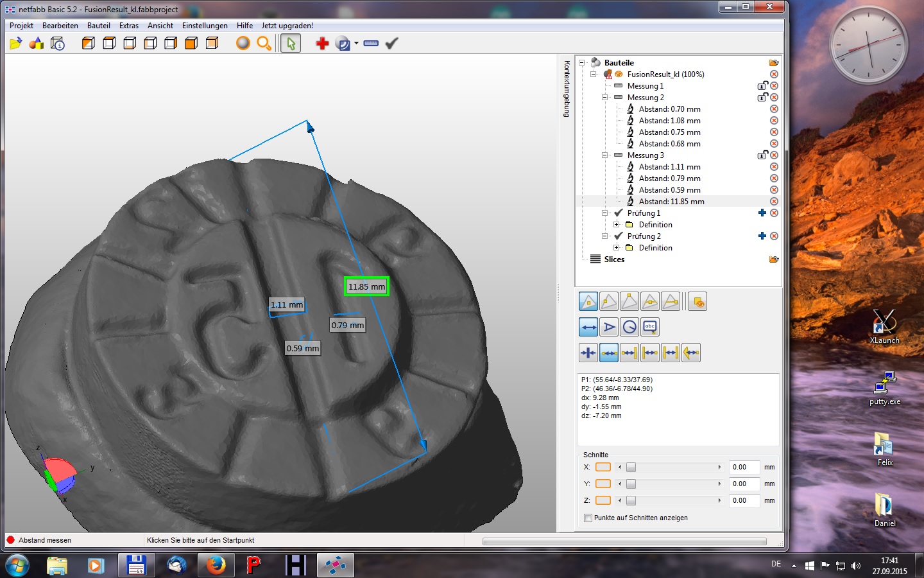The height and width of the screenshot is (578, 924).
Task: Click the X slice position slider
Action: (x=631, y=468)
